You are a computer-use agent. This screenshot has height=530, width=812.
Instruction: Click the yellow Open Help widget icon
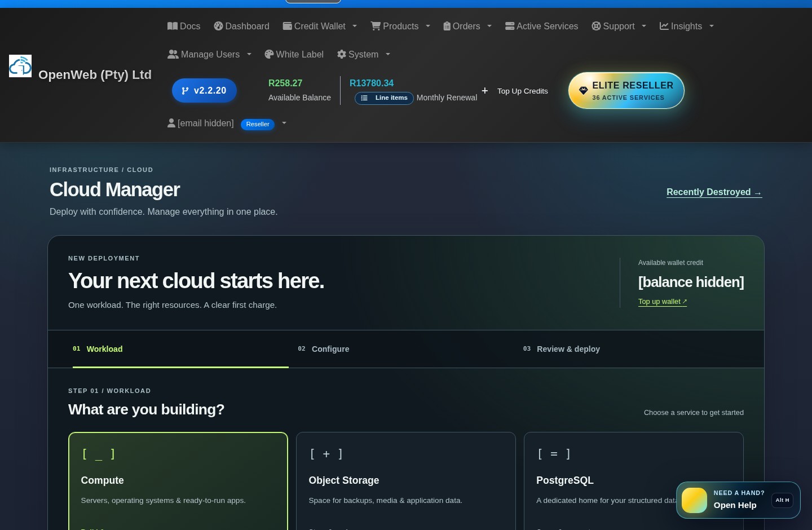[694, 500]
